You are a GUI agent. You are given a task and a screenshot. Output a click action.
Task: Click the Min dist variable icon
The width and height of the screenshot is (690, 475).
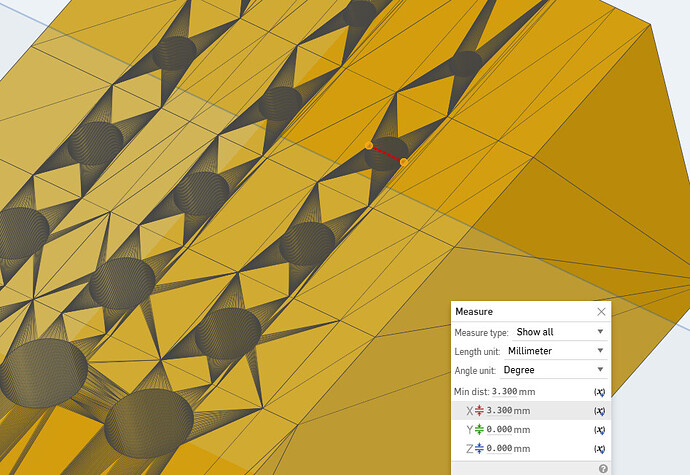pyautogui.click(x=599, y=392)
